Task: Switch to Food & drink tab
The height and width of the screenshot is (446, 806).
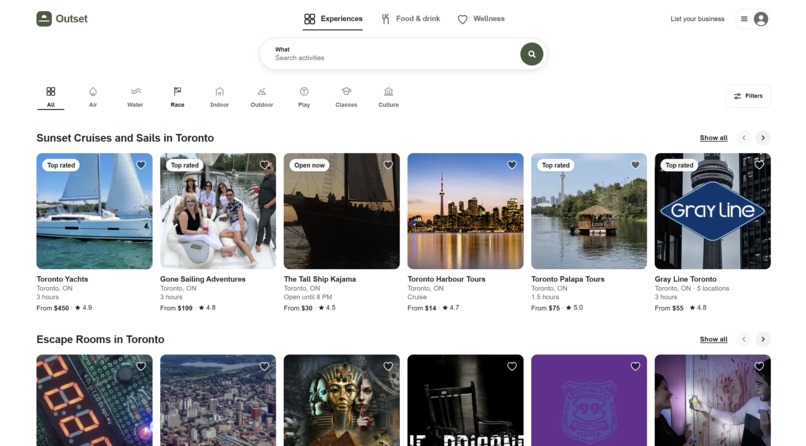Action: point(410,19)
